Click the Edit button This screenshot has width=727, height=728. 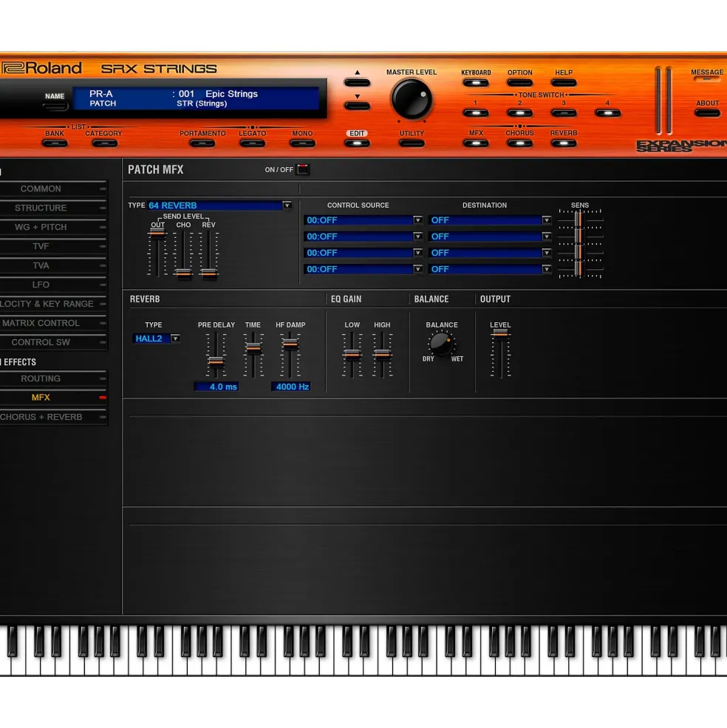tap(357, 143)
